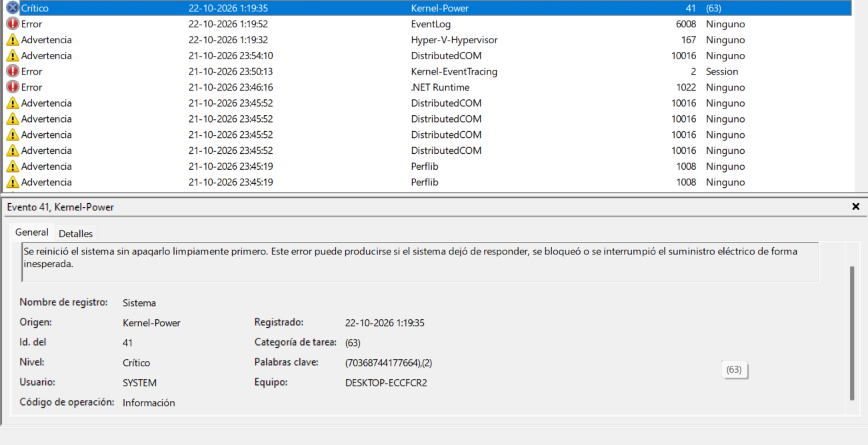Click the "Evento 41, Kernel-Power" pane title

tap(61, 207)
